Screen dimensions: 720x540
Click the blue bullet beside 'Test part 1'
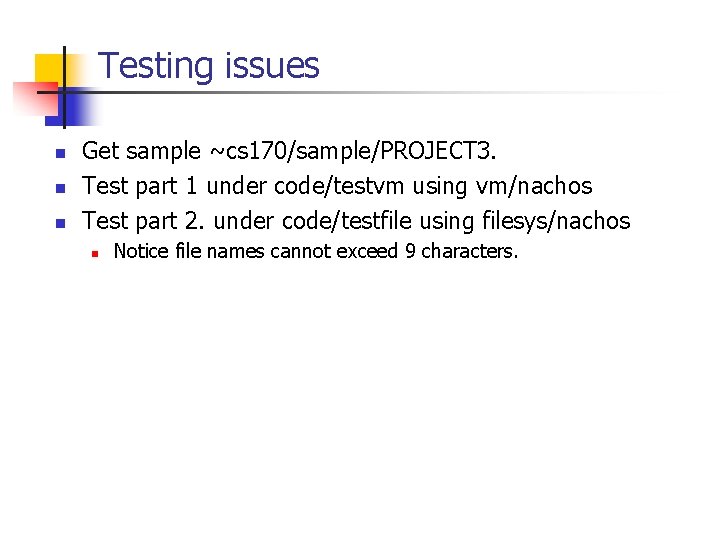(x=60, y=188)
